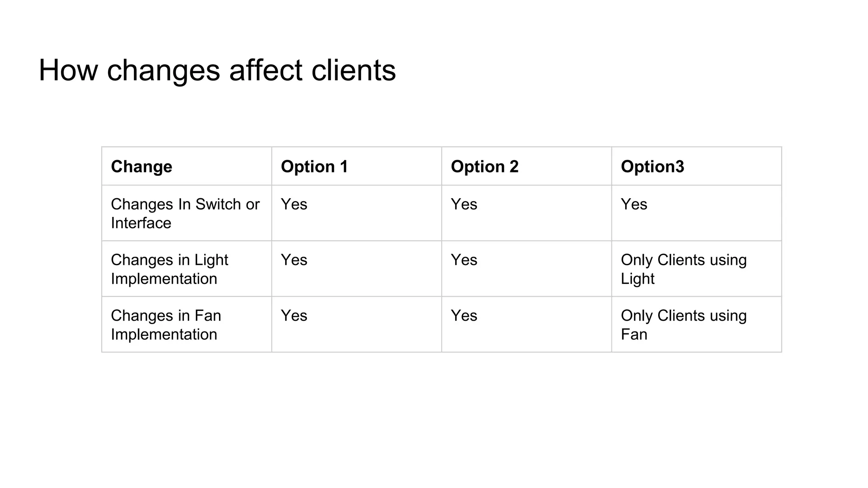Viewport: 868px width, 488px height.
Task: Click the 'Changes in Light Implementation' cell
Action: (170, 269)
